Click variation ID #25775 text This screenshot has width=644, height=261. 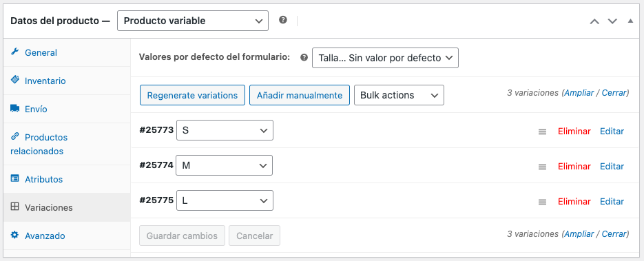(x=156, y=200)
